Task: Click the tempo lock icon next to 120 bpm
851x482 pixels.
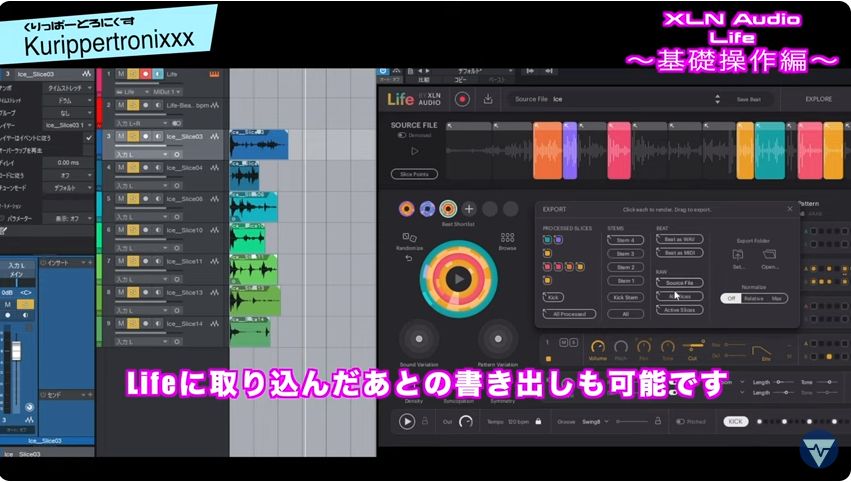Action: [538, 421]
